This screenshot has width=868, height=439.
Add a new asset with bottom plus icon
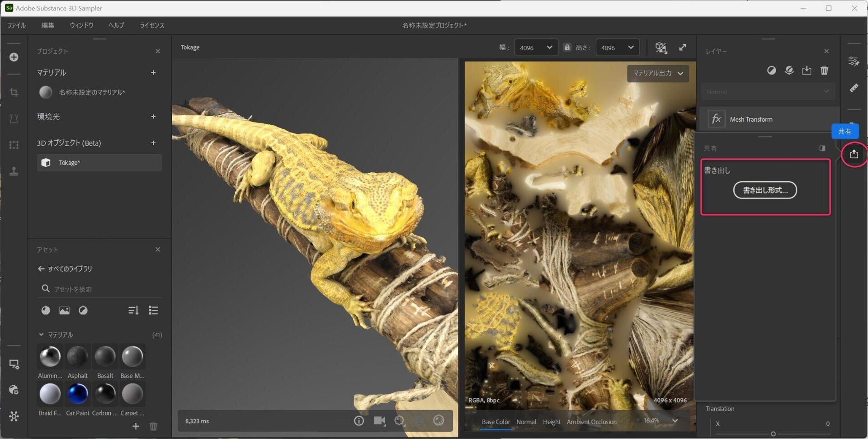[136, 426]
